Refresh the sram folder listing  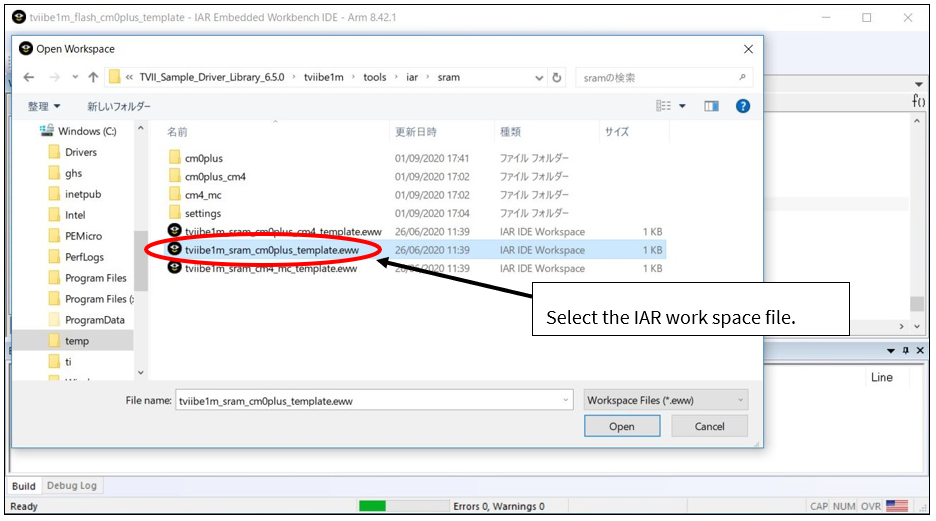click(557, 78)
